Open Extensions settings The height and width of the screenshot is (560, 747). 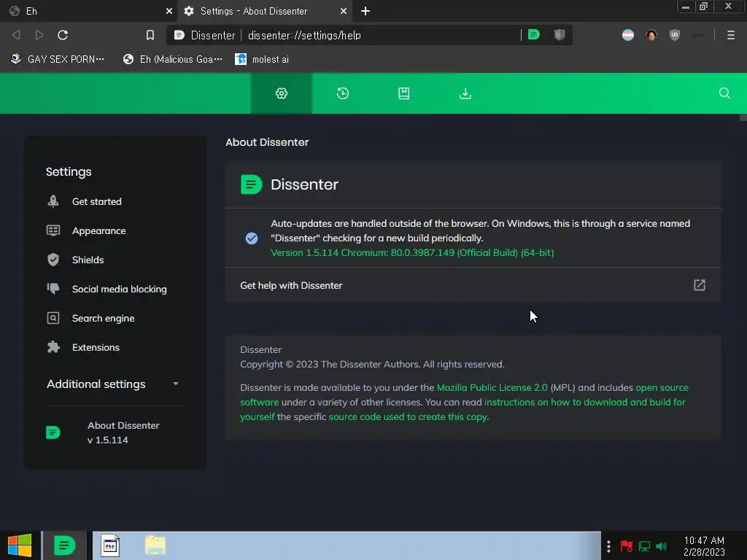pyautogui.click(x=96, y=347)
